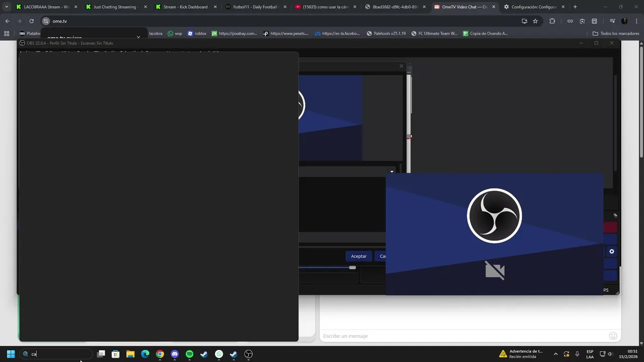Viewport: 644px width, 362px height.
Task: Open WhatsApp from taskbar
Action: coord(219,354)
